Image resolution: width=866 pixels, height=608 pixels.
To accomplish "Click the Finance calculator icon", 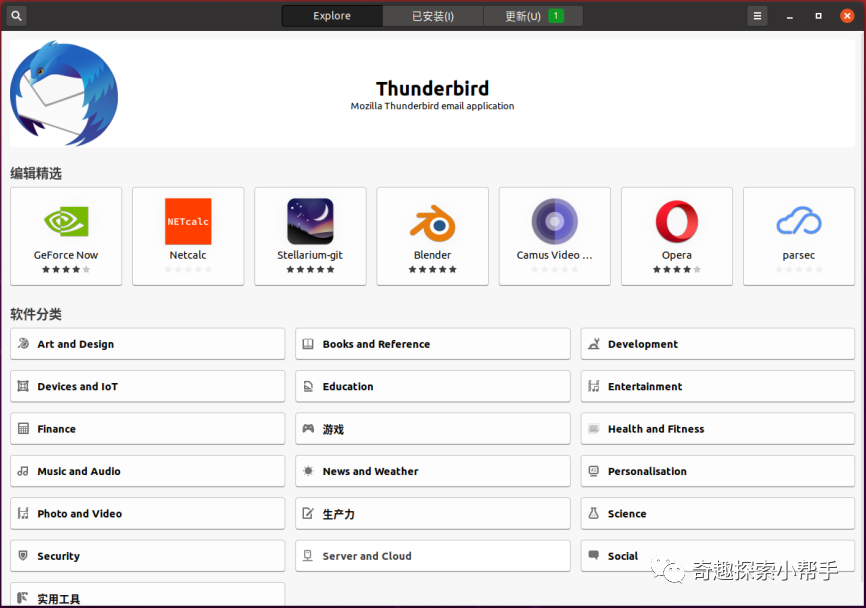I will tap(23, 429).
